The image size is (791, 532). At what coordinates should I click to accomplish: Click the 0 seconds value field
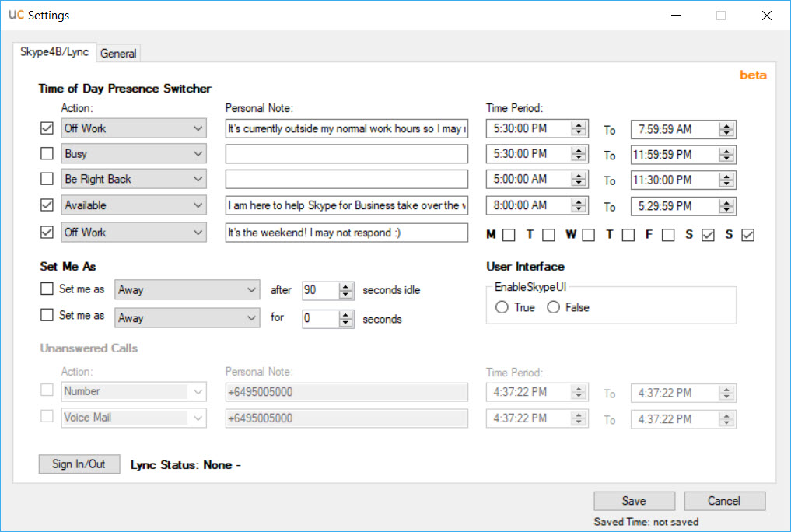[321, 318]
